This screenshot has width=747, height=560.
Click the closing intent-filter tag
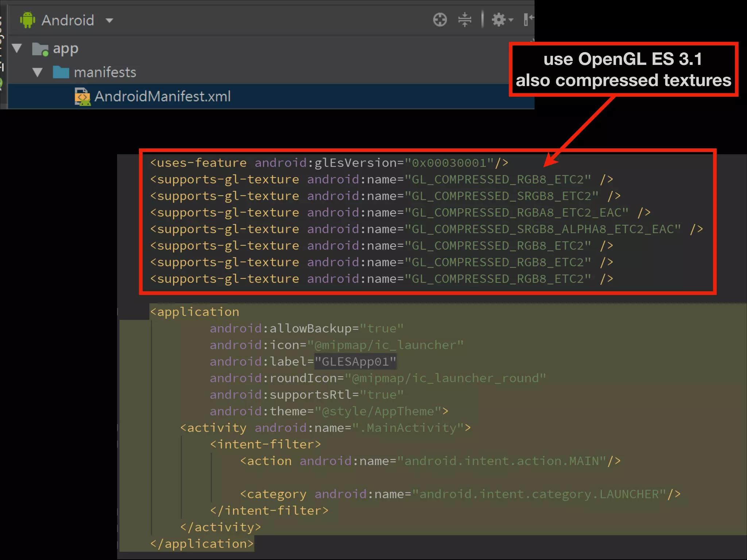pyautogui.click(x=269, y=511)
